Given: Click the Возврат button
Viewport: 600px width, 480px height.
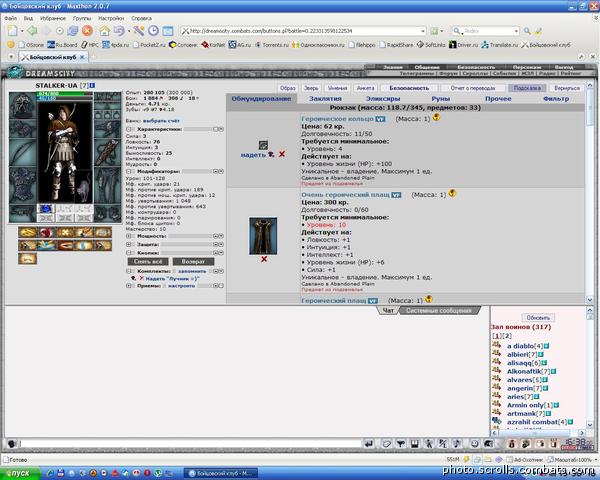Looking at the screenshot, I should click(x=193, y=261).
